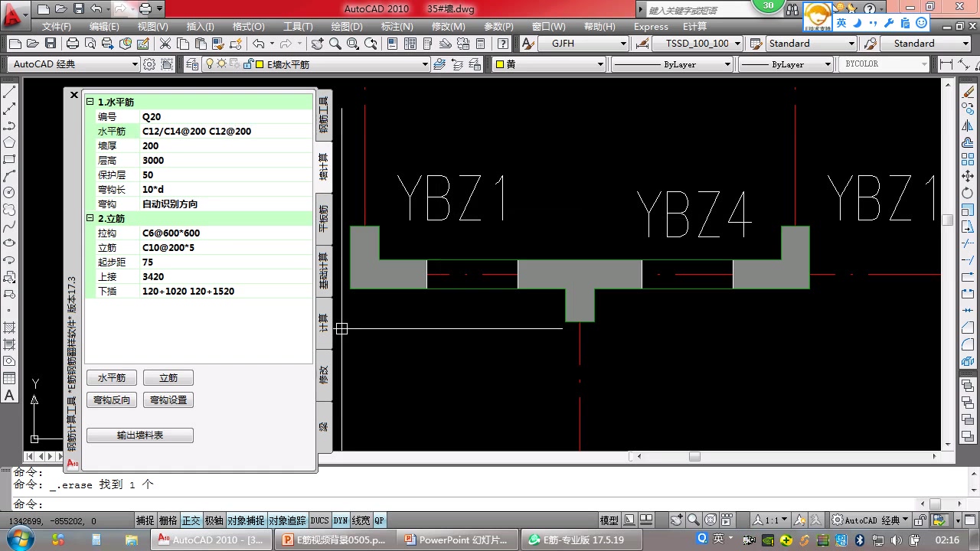Screen dimensions: 980x551
Task: Click the binoculars search icon in title bar
Action: (x=793, y=9)
